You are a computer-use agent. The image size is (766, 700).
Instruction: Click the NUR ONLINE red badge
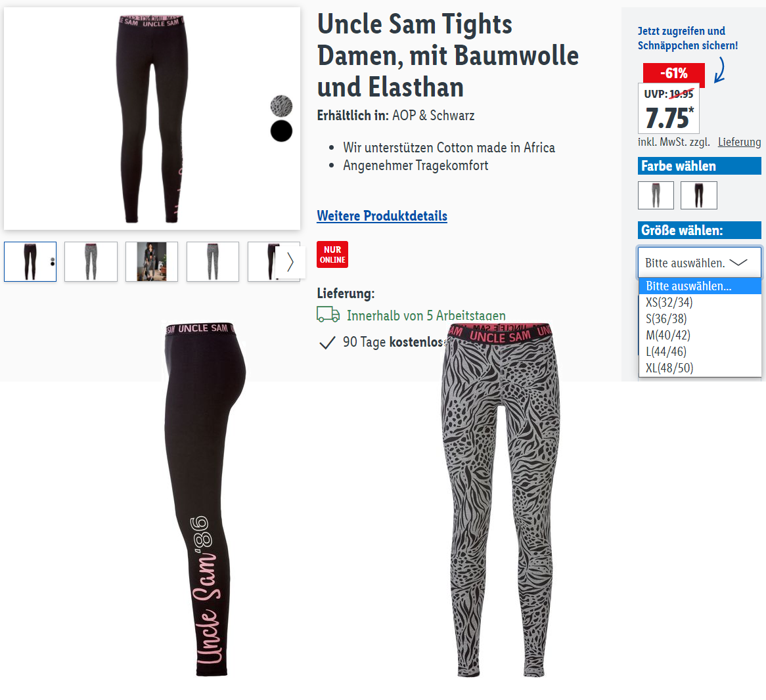[x=332, y=254]
